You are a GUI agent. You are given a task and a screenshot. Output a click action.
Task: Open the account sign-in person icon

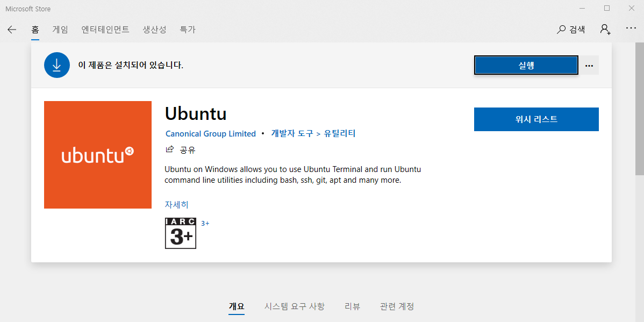[x=605, y=29]
